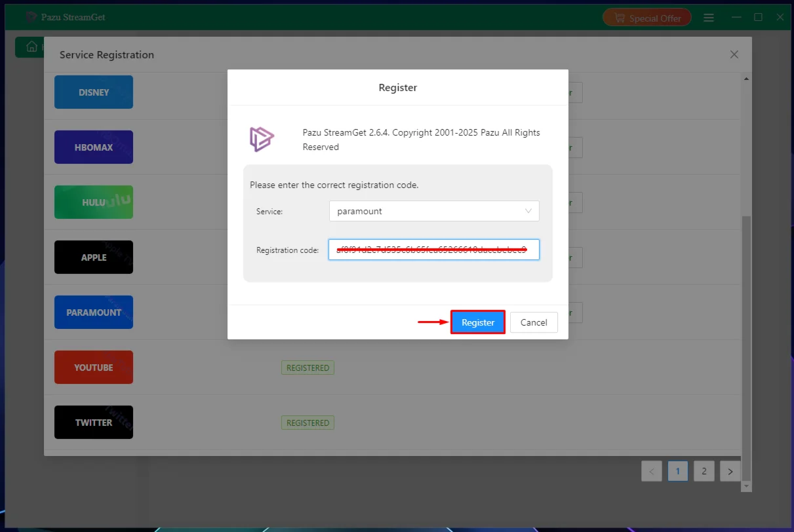The width and height of the screenshot is (794, 532).
Task: Click REGISTERED badge in TWITTER row
Action: 308,423
